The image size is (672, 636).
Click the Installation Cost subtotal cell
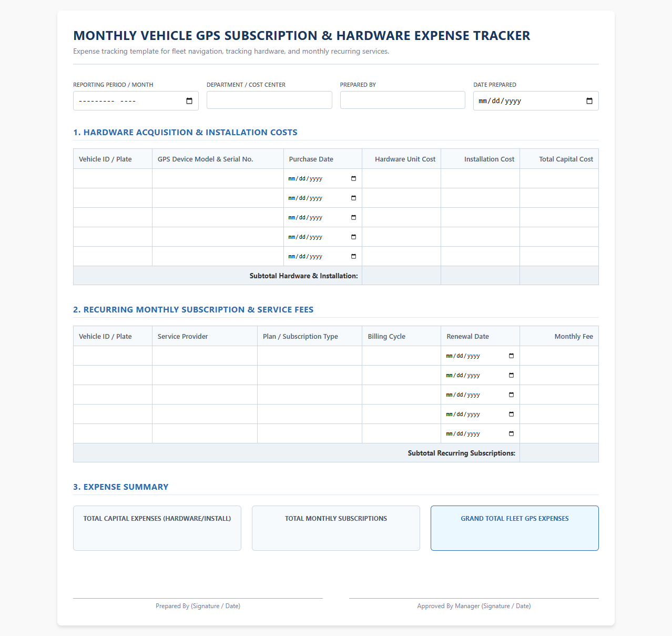pos(481,276)
